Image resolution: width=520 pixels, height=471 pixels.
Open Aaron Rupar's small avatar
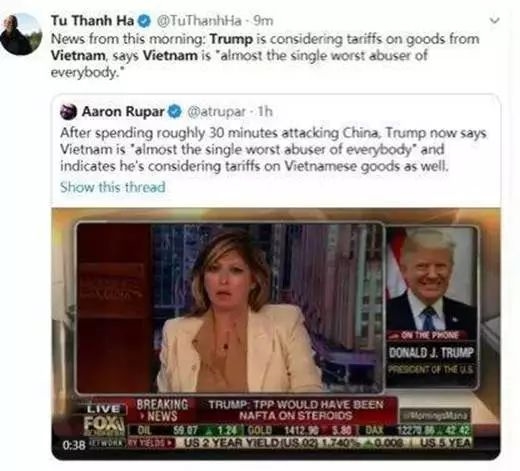click(68, 111)
